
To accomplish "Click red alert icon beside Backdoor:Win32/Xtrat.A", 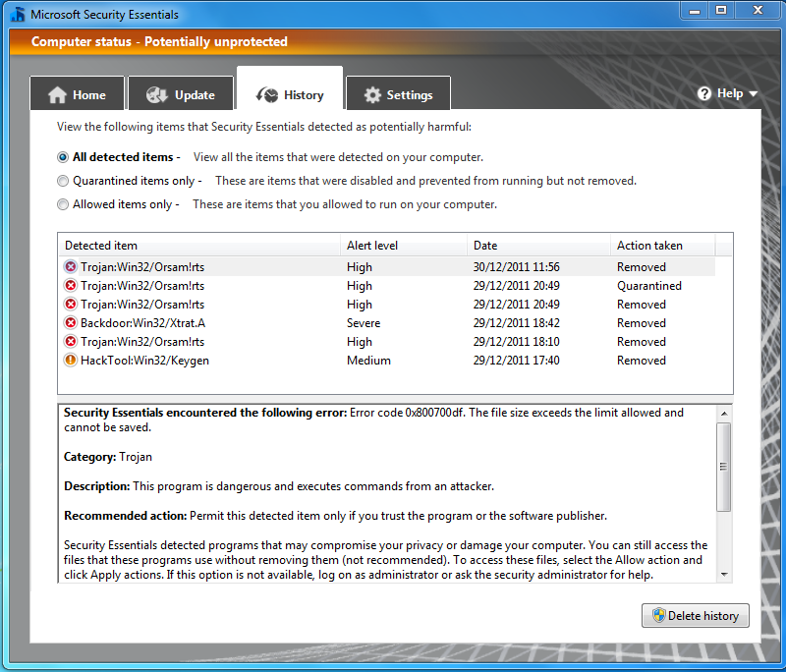I will tap(71, 323).
